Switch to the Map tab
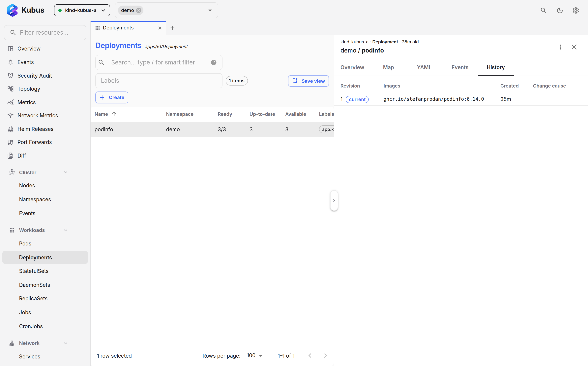This screenshot has width=588, height=366. (x=388, y=67)
